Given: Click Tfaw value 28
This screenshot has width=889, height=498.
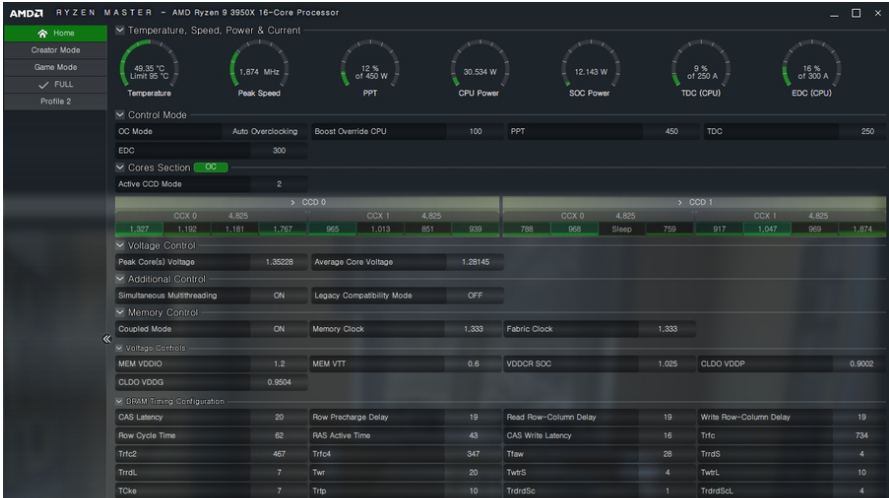Looking at the screenshot, I should point(667,454).
